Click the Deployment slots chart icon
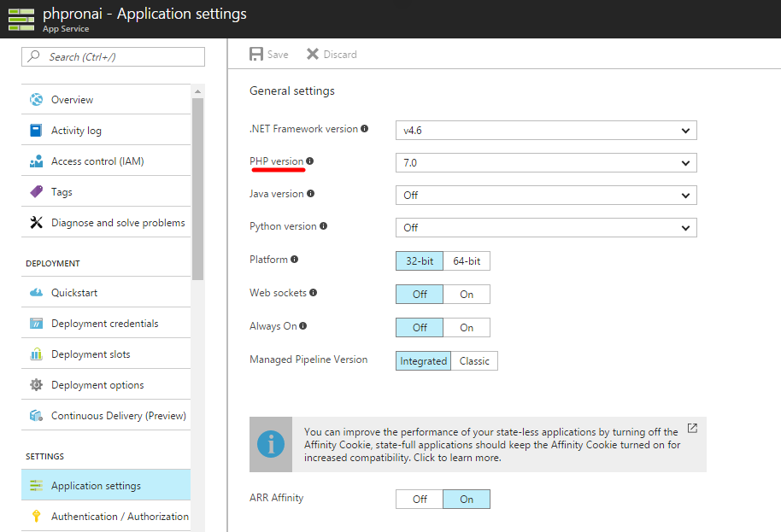 tap(37, 354)
